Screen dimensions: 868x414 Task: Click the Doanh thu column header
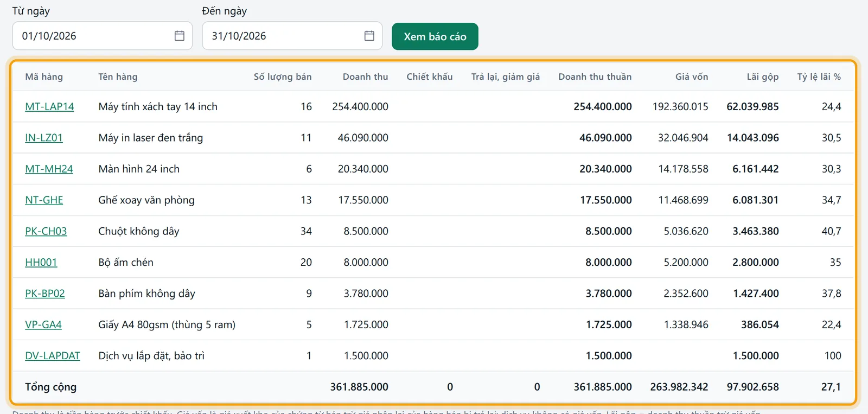[366, 77]
